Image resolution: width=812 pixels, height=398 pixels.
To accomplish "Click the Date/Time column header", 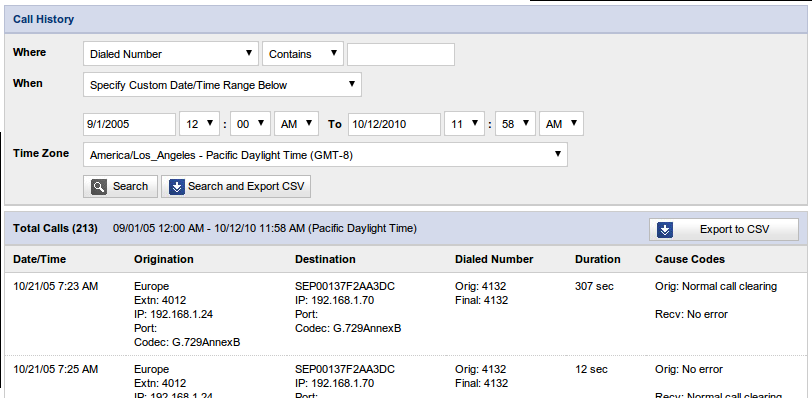I will pyautogui.click(x=39, y=259).
